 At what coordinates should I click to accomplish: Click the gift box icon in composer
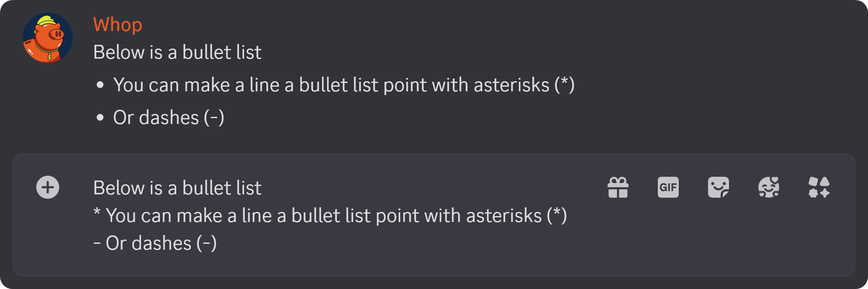pos(618,187)
